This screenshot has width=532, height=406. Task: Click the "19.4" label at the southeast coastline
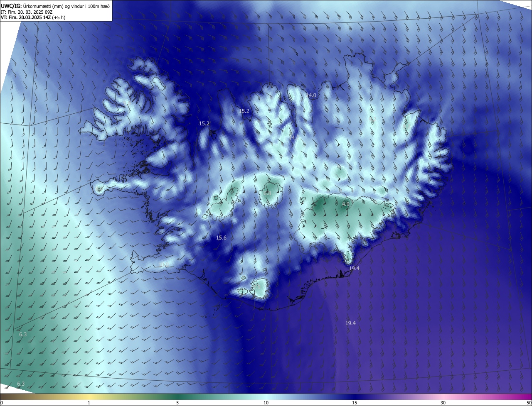point(354,269)
